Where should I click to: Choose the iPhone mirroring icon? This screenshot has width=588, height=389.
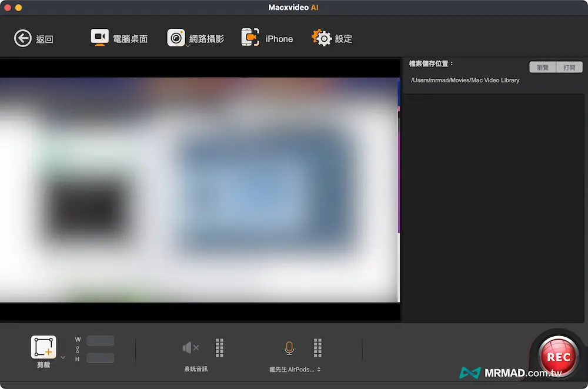tap(250, 38)
